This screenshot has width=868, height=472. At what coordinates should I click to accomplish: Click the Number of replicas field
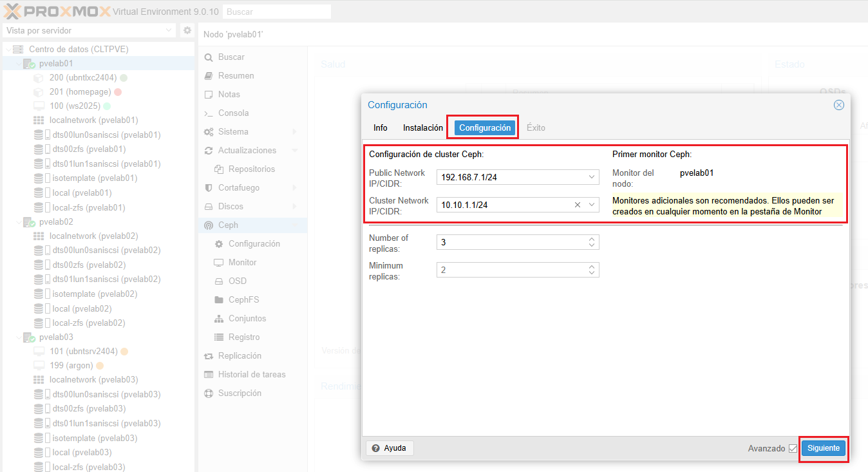tap(518, 242)
